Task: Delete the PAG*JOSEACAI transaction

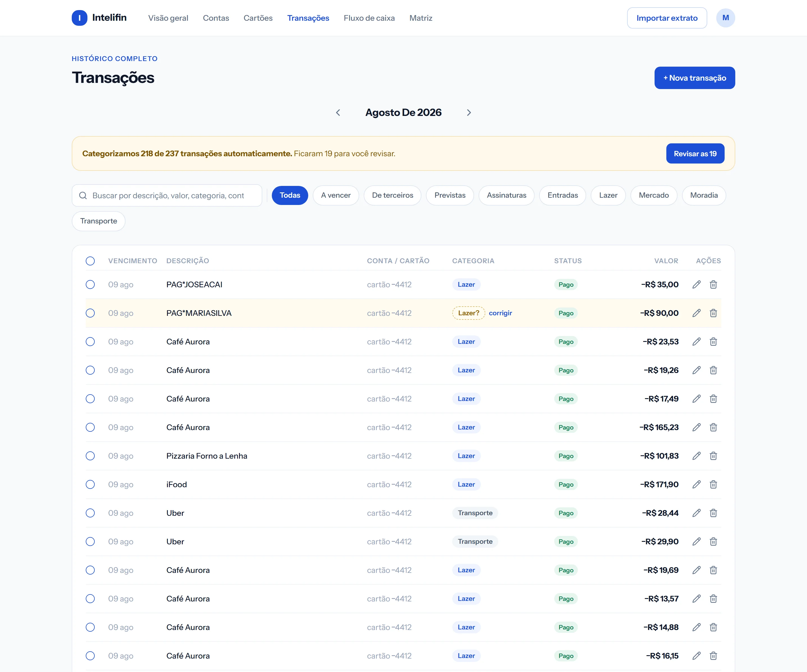Action: [x=713, y=284]
